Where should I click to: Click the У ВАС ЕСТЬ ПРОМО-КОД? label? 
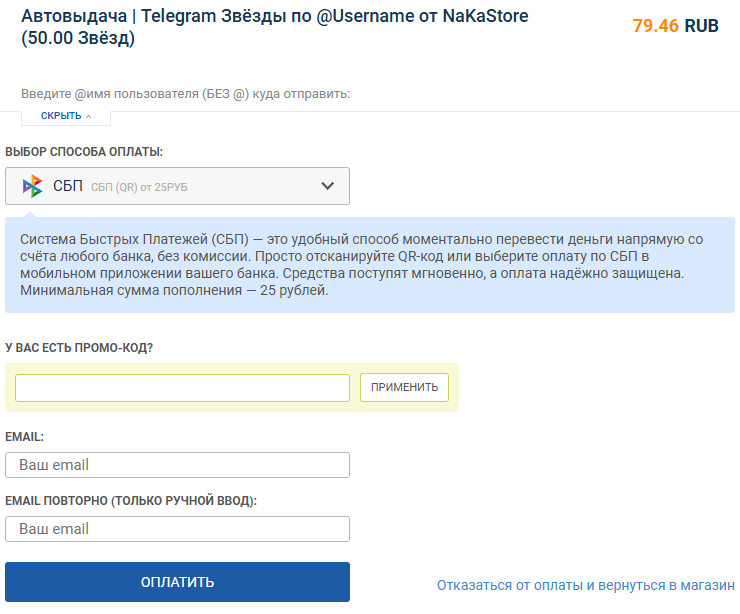pyautogui.click(x=79, y=348)
